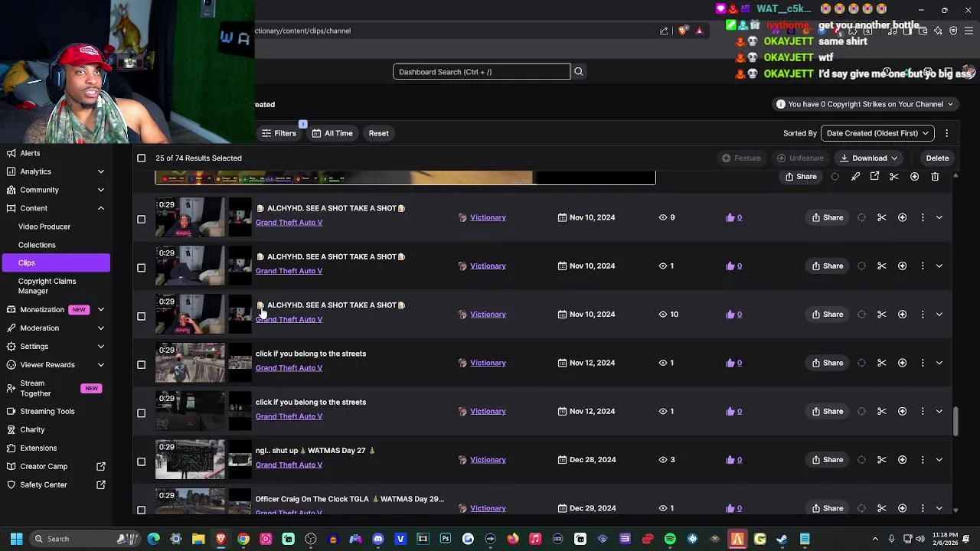Expand the Dec 28 clip row details
The width and height of the screenshot is (980, 551).
click(939, 460)
